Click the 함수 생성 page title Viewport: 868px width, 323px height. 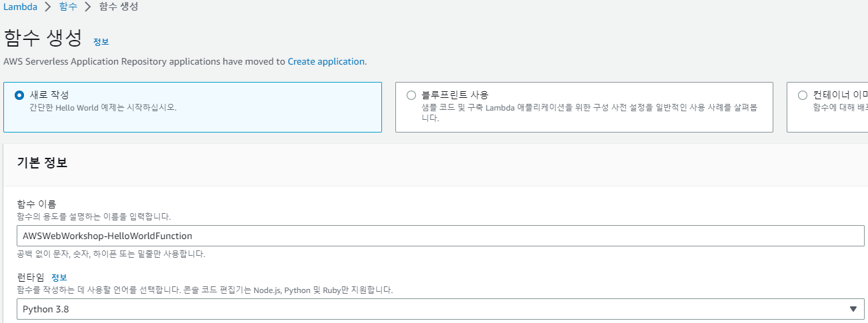click(43, 38)
